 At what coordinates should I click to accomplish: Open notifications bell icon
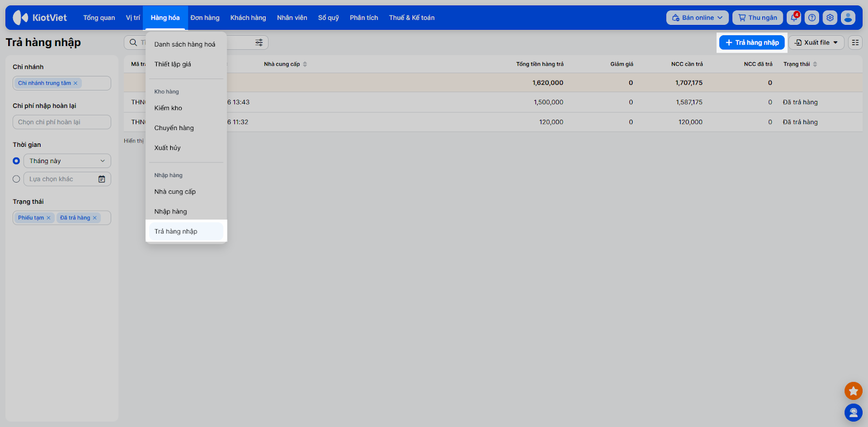tap(794, 17)
